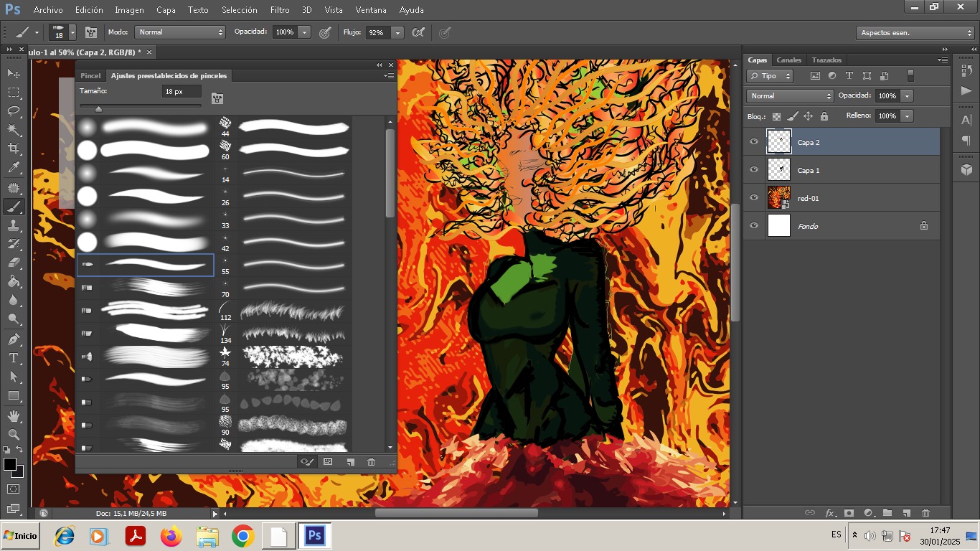This screenshot has height=551, width=980.
Task: Swap foreground and background colors
Action: [20, 450]
